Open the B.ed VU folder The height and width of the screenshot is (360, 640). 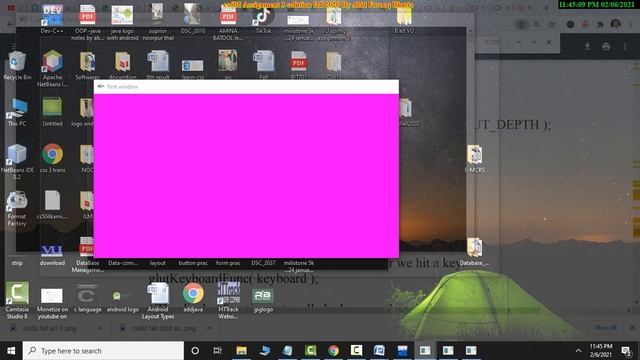404,20
